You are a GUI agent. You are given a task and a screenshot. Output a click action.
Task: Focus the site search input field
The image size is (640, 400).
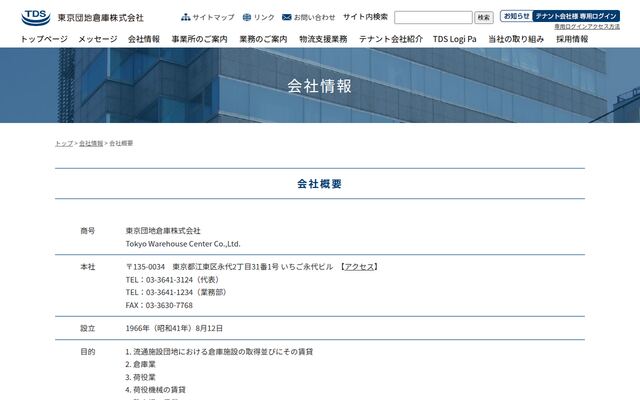(433, 17)
